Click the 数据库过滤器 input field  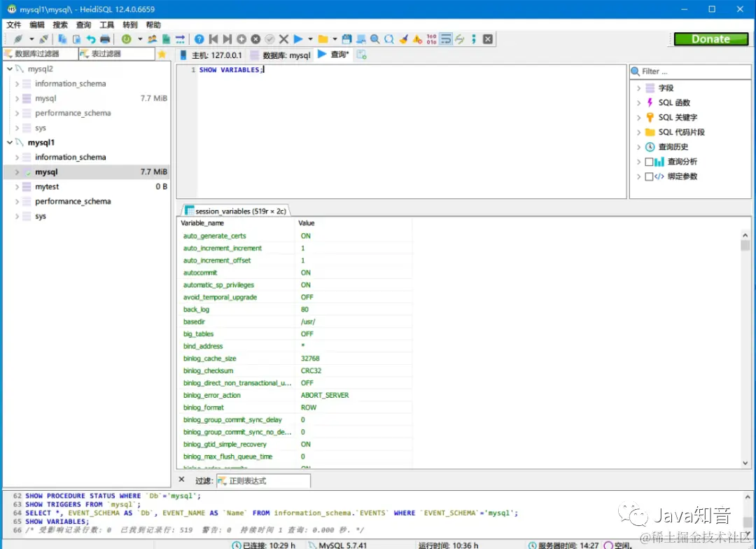click(41, 54)
